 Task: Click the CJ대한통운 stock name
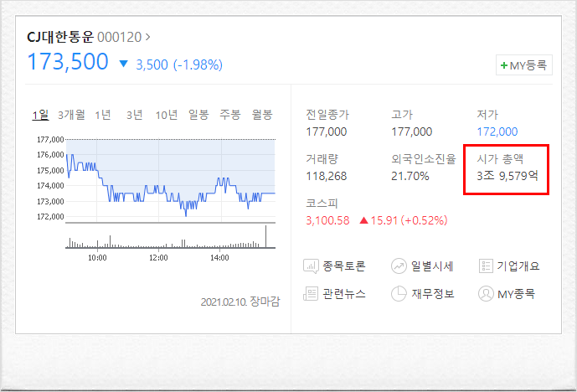point(60,37)
